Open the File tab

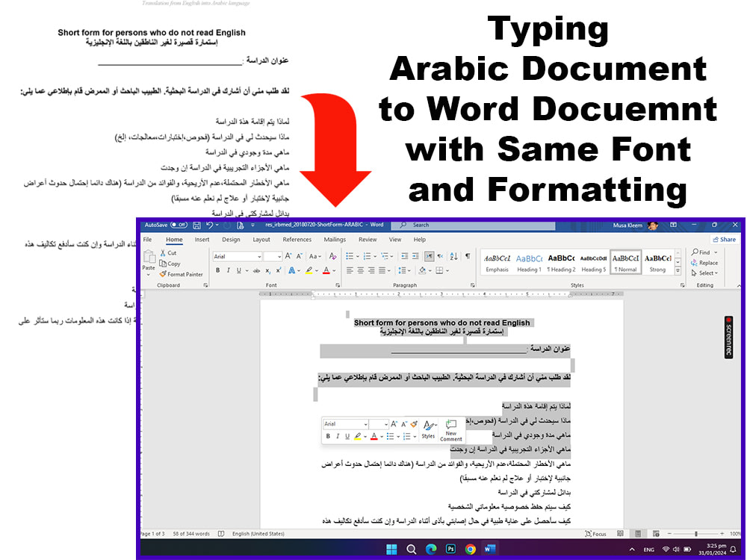click(148, 240)
